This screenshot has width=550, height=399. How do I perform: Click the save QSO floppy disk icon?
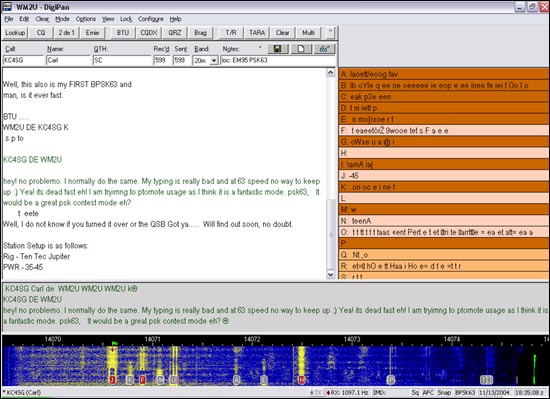[278, 49]
